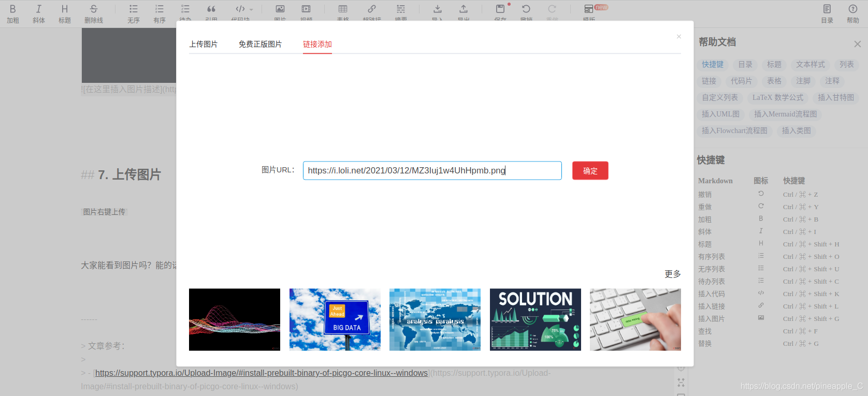The height and width of the screenshot is (396, 868).
Task: Click the 7. 上传图片 heading in editor
Action: point(129,175)
